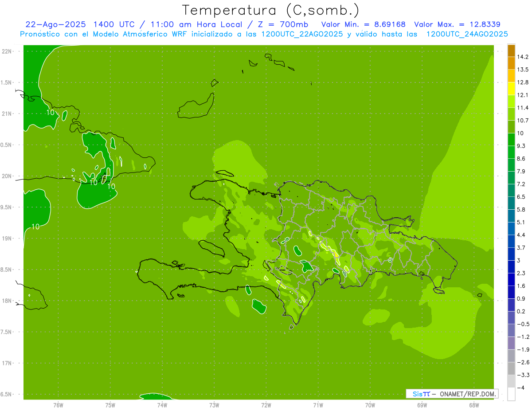Click the '21N' latitude axis label
532x411 pixels.
8,114
